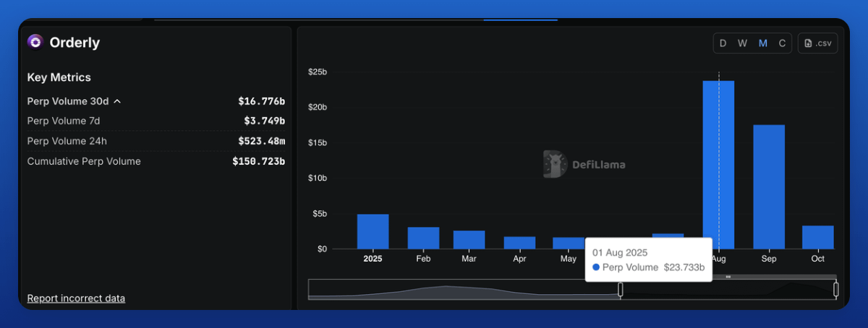Collapse the Perp Volume 30d chevron
Image resolution: width=868 pixels, height=328 pixels.
click(x=117, y=101)
